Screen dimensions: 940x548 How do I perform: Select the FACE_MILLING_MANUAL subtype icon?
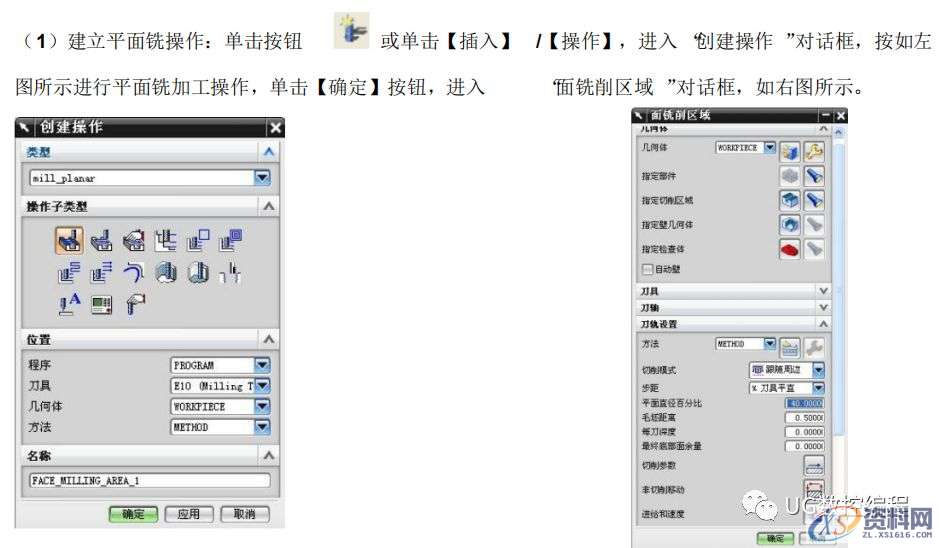(134, 241)
